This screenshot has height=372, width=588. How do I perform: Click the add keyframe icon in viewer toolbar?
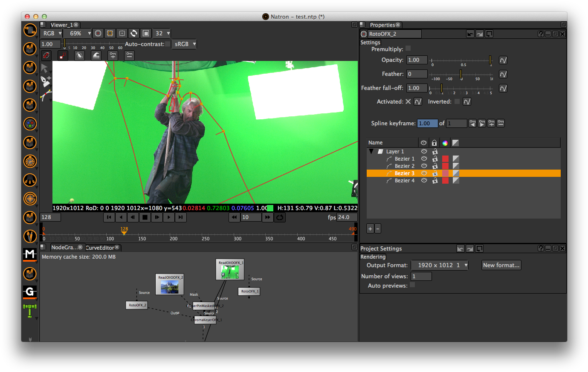[113, 55]
